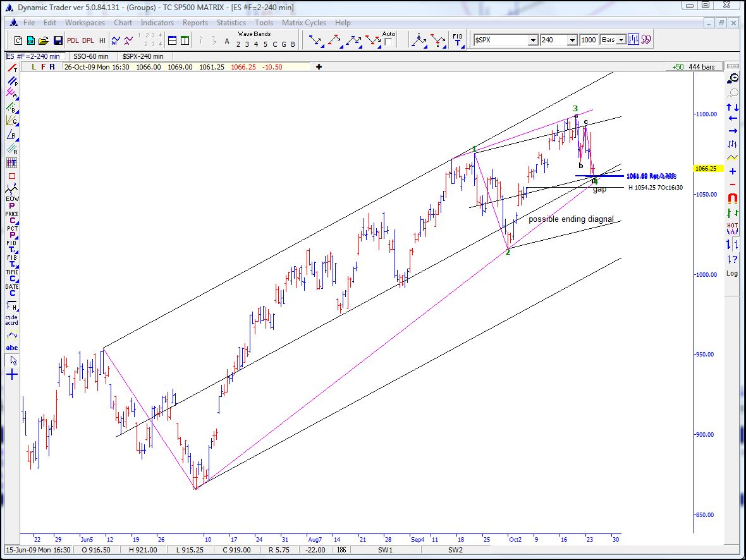Click the DPL toolbar button
This screenshot has height=560, width=746.
click(x=88, y=40)
